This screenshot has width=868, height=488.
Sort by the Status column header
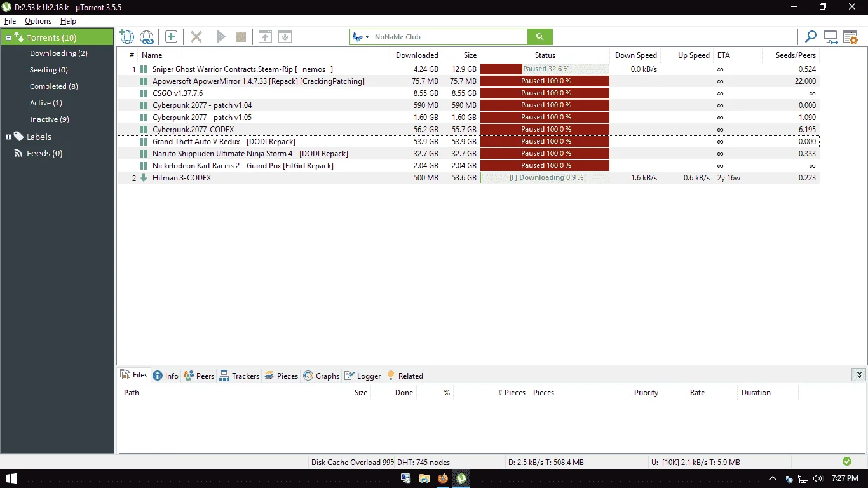pyautogui.click(x=545, y=55)
